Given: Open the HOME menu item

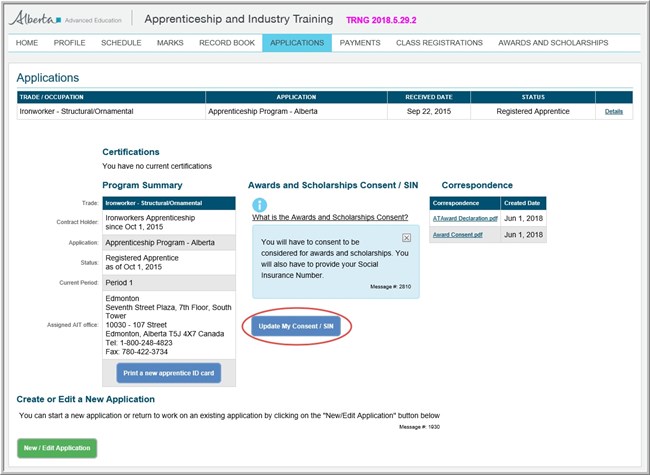Looking at the screenshot, I should 27,43.
